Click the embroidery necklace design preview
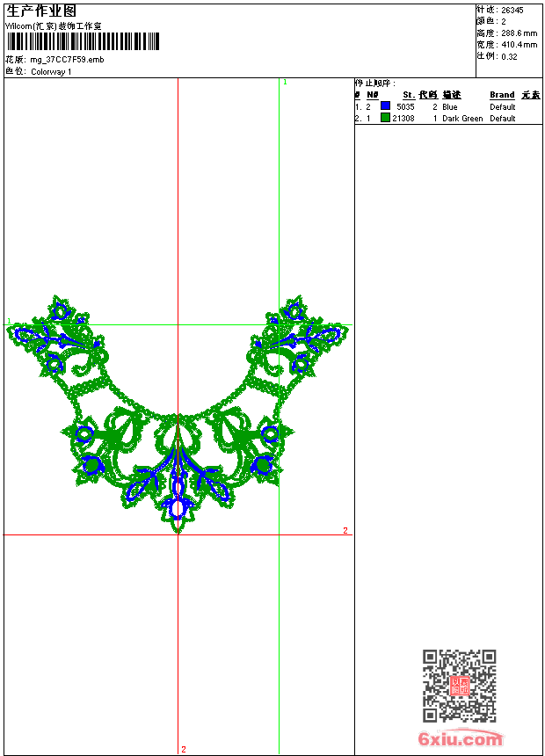 [x=177, y=414]
